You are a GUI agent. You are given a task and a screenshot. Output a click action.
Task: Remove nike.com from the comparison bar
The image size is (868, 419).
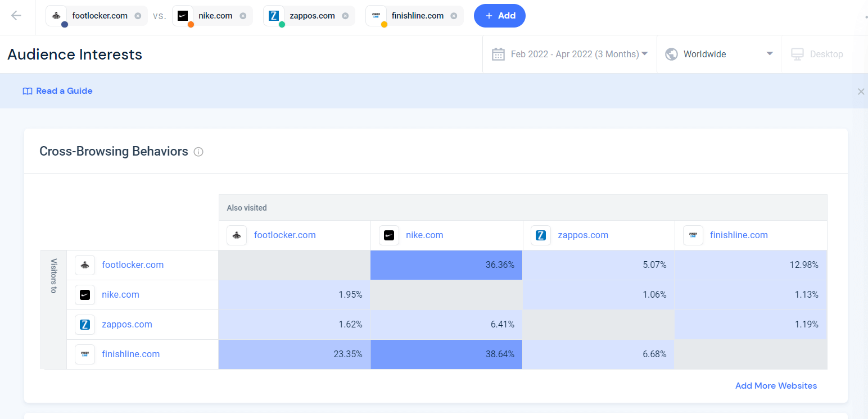(243, 16)
